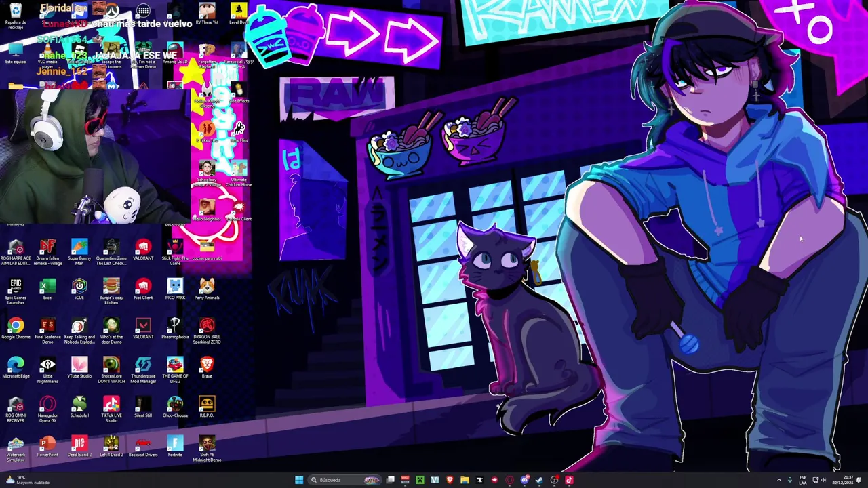Launch Among Us 3D shortcut
The image size is (868, 488).
click(x=175, y=54)
